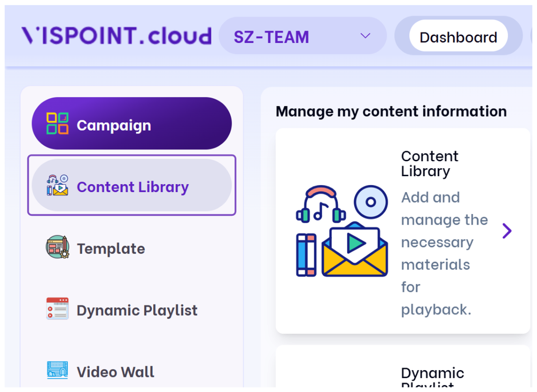The image size is (537, 392).
Task: Go to Template label in the sidebar
Action: pos(110,248)
